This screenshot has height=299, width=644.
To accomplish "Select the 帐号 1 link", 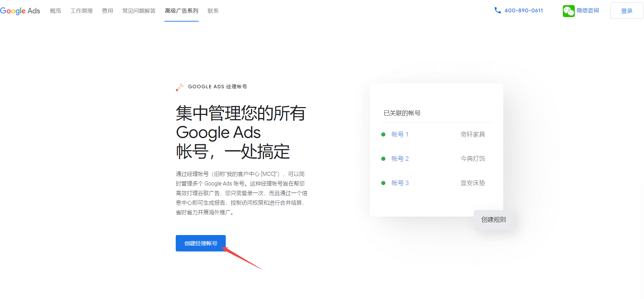I will pyautogui.click(x=400, y=134).
